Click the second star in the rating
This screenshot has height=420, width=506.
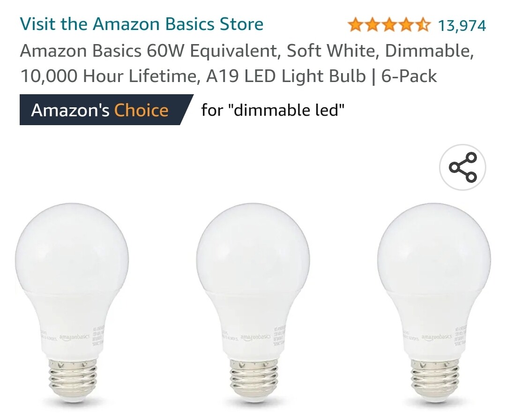[372, 23]
